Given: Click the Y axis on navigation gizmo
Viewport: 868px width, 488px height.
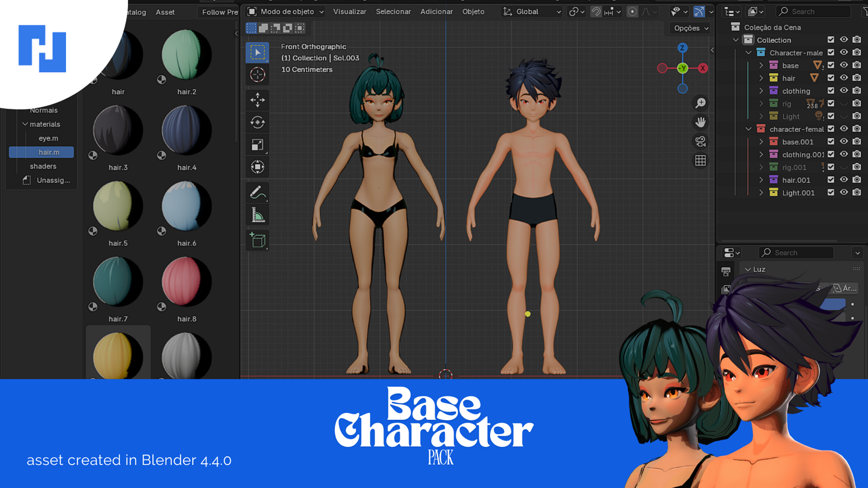Looking at the screenshot, I should 682,68.
